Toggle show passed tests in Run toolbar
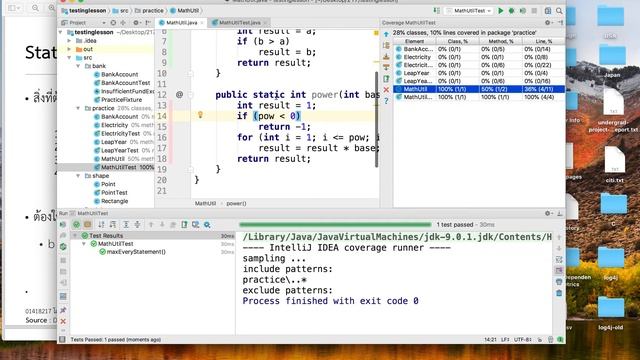The image size is (640, 360). pyautogui.click(x=76, y=224)
